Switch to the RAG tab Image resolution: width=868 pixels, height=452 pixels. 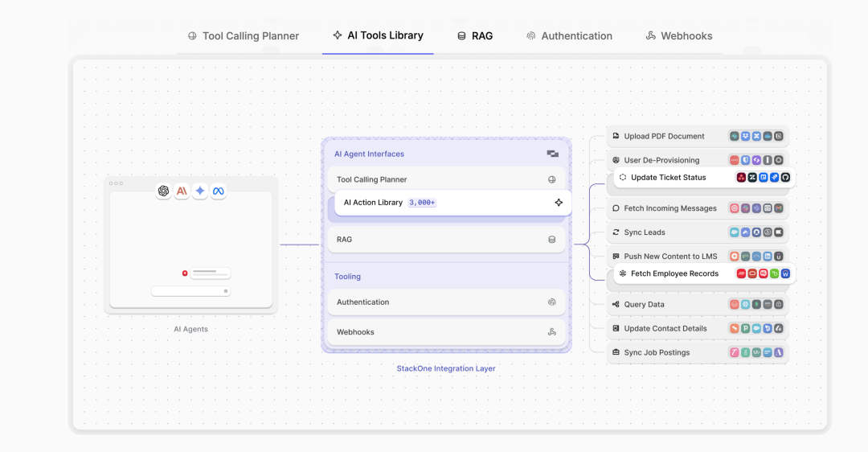coord(475,36)
